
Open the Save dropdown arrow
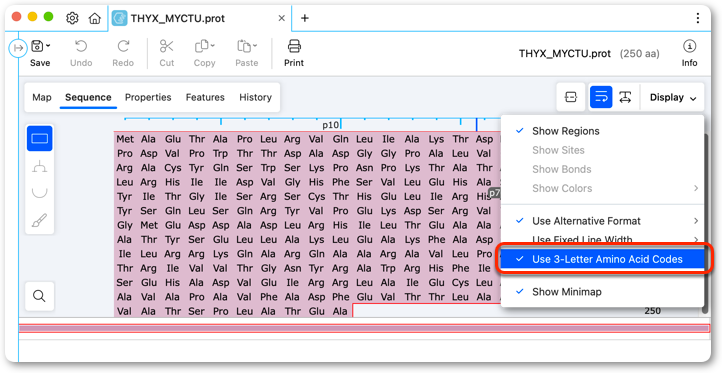48,46
